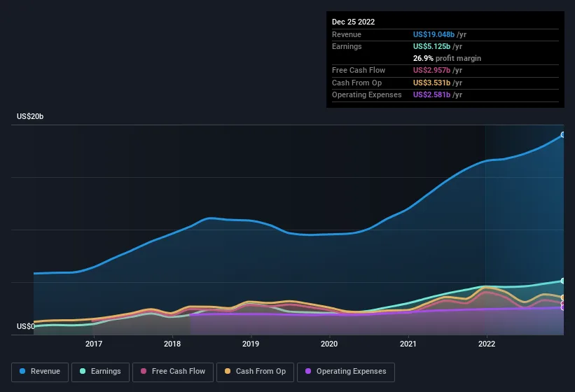Click the US$0 y-axis label
The width and height of the screenshot is (575, 392).
[25, 327]
